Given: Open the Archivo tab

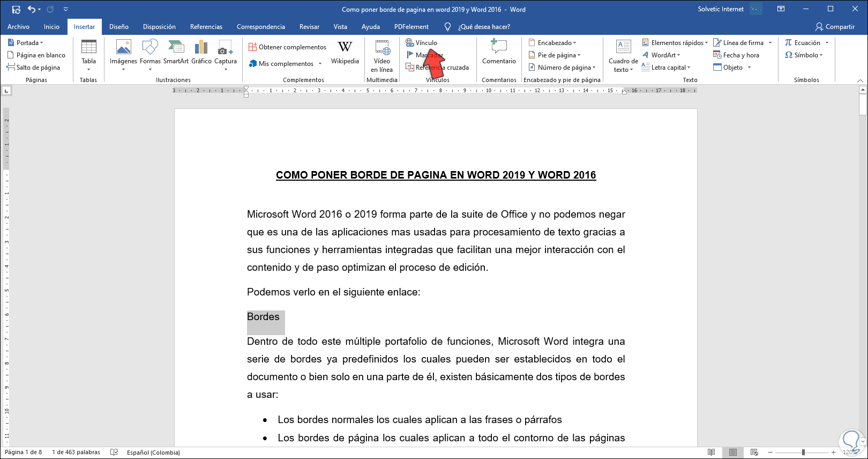Looking at the screenshot, I should tap(19, 27).
